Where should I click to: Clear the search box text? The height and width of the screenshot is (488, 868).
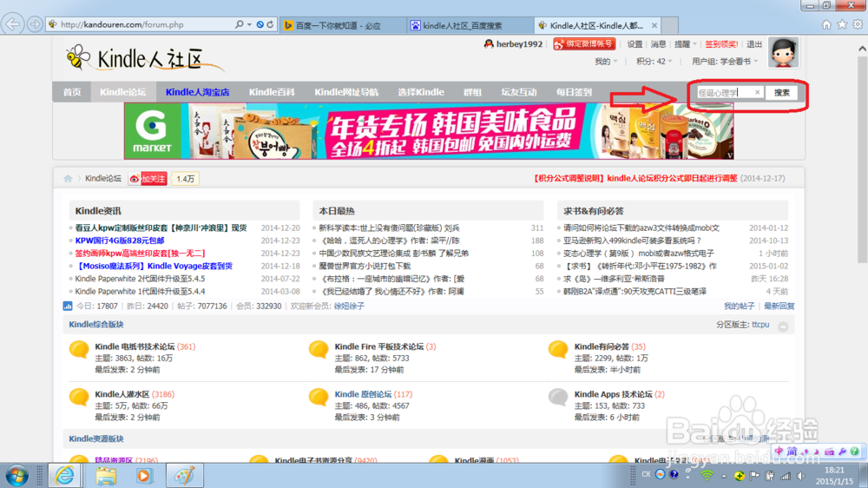(x=757, y=93)
